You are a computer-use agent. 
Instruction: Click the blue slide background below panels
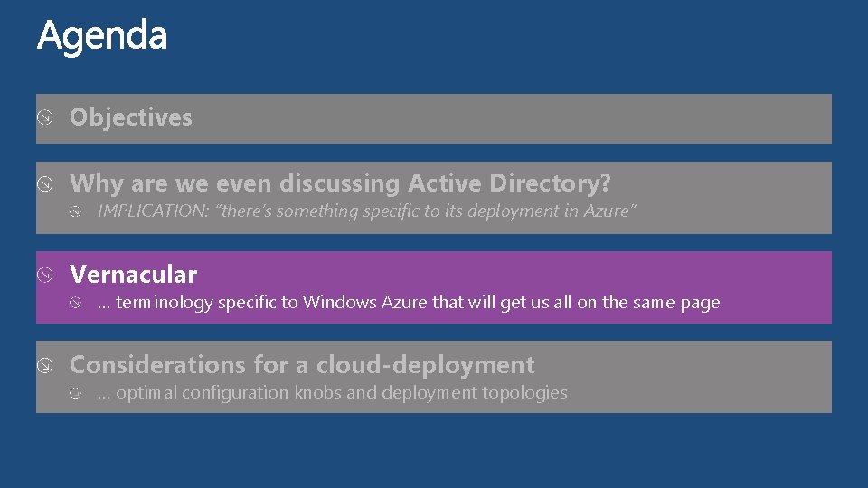pos(434,452)
